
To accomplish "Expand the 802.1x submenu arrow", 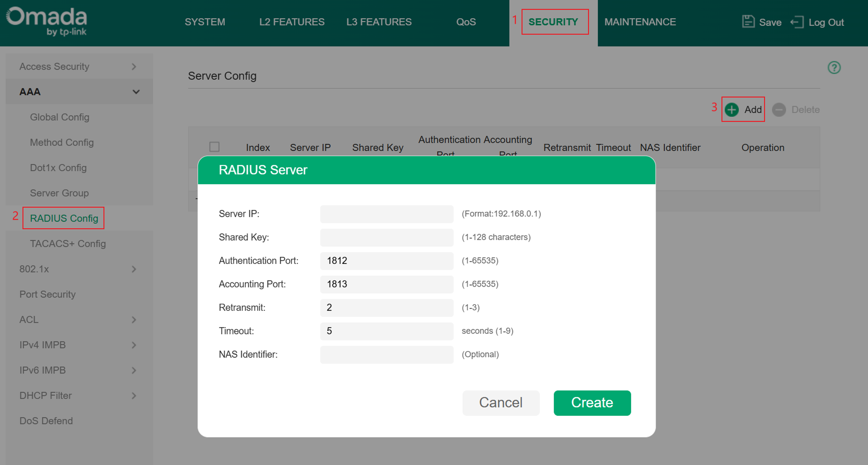I will [134, 269].
